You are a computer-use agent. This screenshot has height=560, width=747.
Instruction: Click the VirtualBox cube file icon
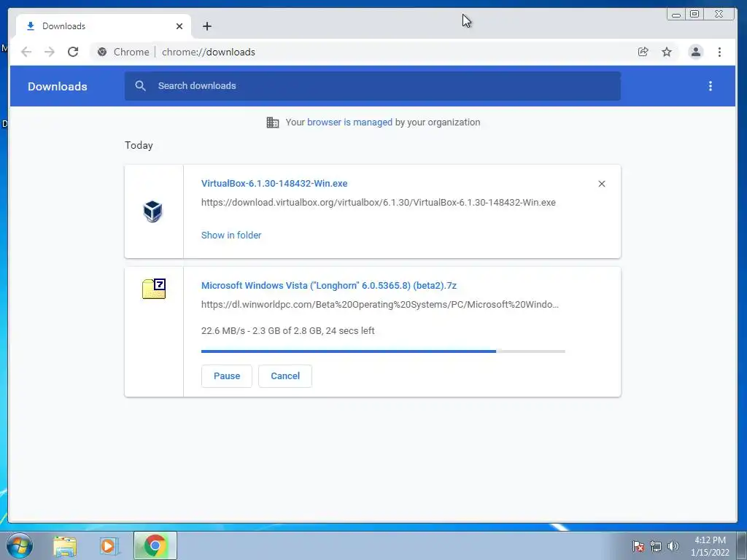click(x=153, y=211)
